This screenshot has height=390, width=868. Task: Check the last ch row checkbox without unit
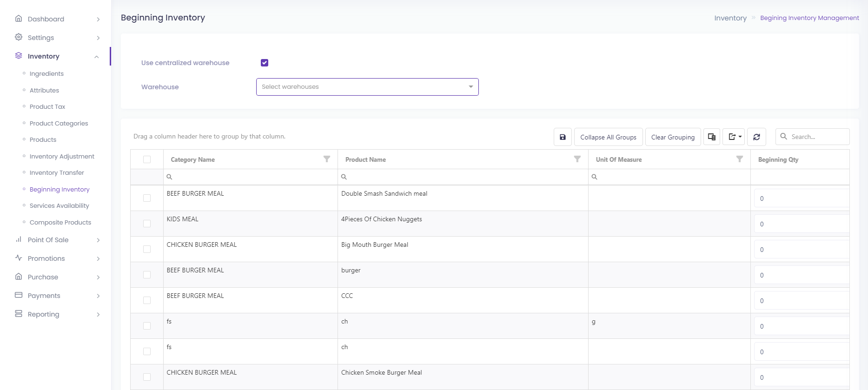(x=147, y=351)
